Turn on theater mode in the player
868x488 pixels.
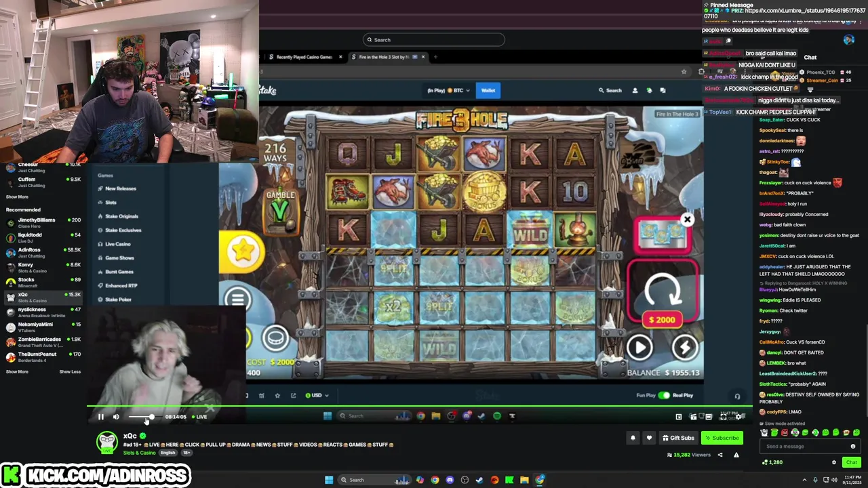click(709, 417)
